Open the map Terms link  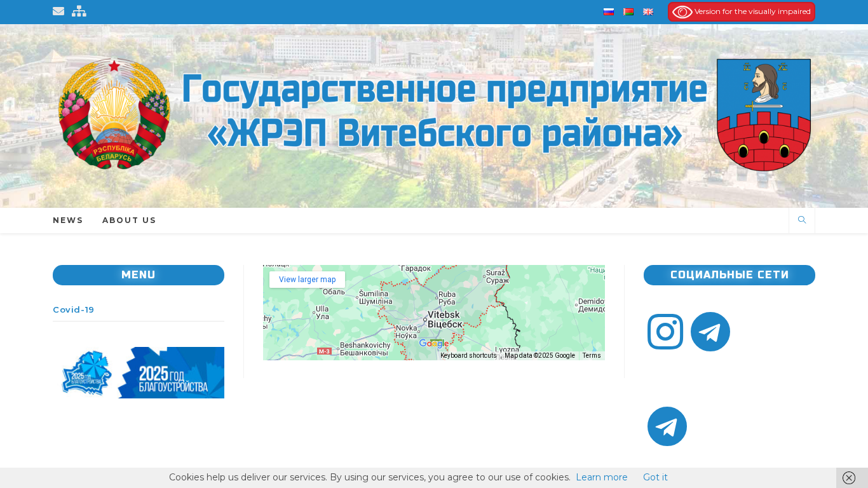point(591,356)
